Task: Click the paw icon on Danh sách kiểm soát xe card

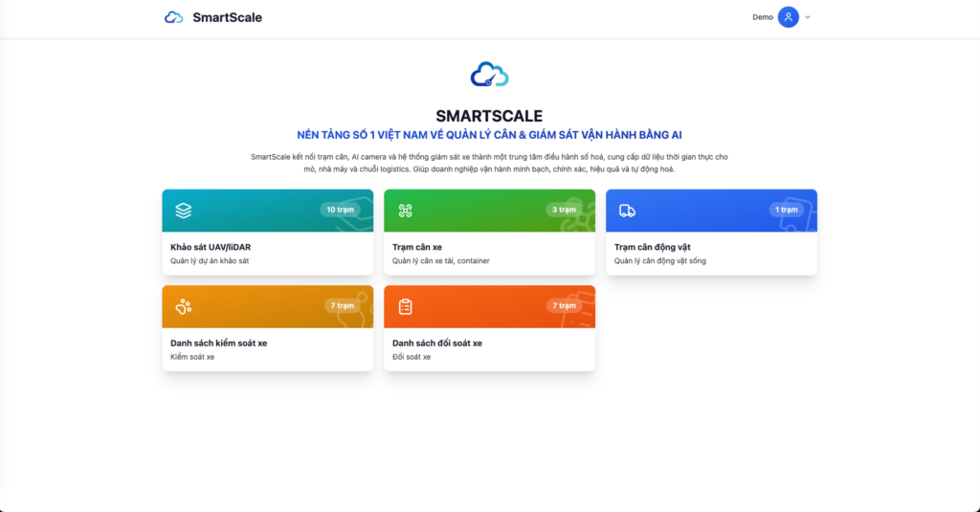Action: 183,306
